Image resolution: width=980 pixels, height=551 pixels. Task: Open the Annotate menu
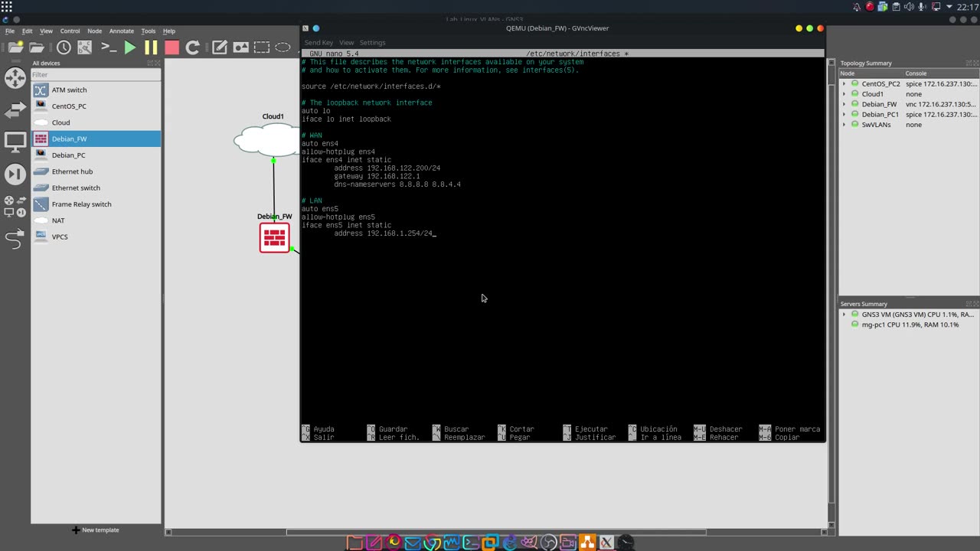click(121, 31)
